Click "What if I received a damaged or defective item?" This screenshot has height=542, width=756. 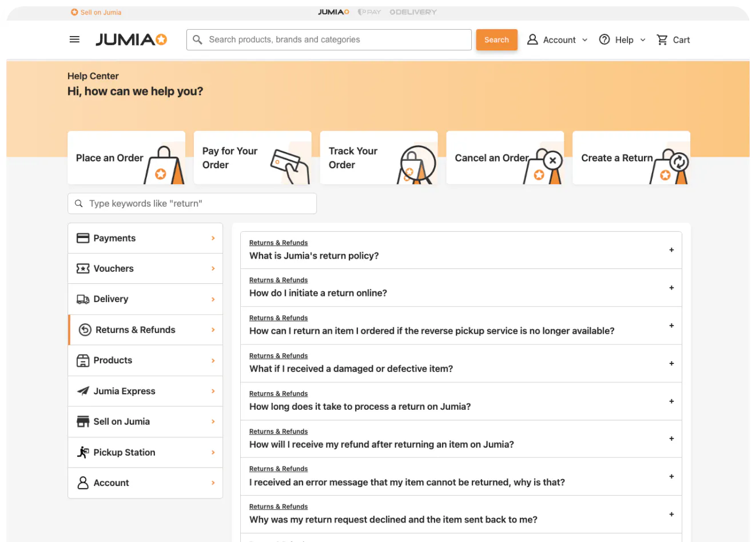(351, 369)
